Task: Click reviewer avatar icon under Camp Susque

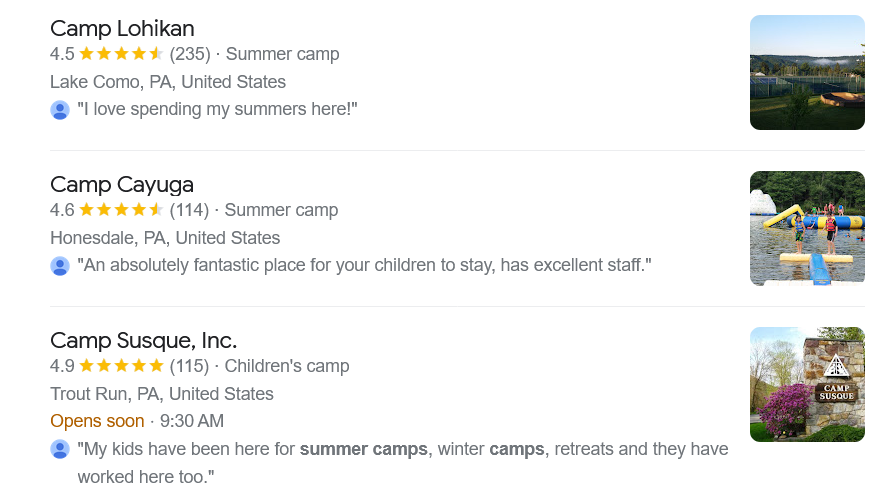Action: click(x=60, y=449)
